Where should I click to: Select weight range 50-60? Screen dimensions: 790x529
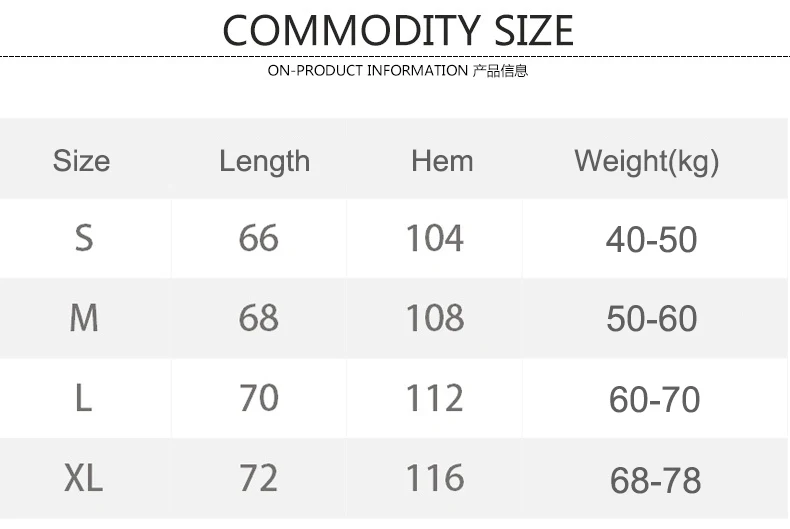pyautogui.click(x=651, y=319)
